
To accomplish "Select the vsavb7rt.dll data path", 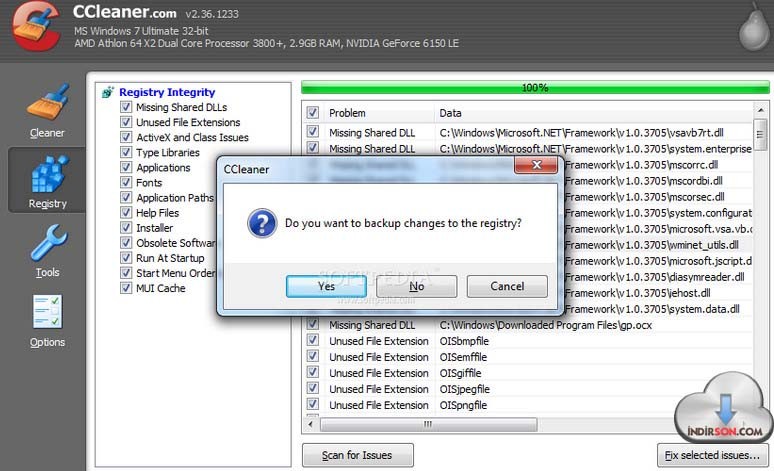I will click(581, 133).
